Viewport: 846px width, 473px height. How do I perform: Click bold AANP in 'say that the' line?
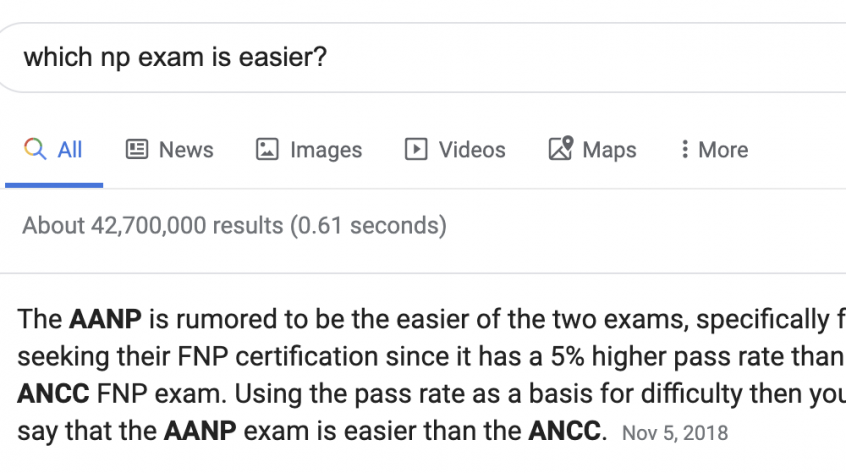[x=200, y=431]
